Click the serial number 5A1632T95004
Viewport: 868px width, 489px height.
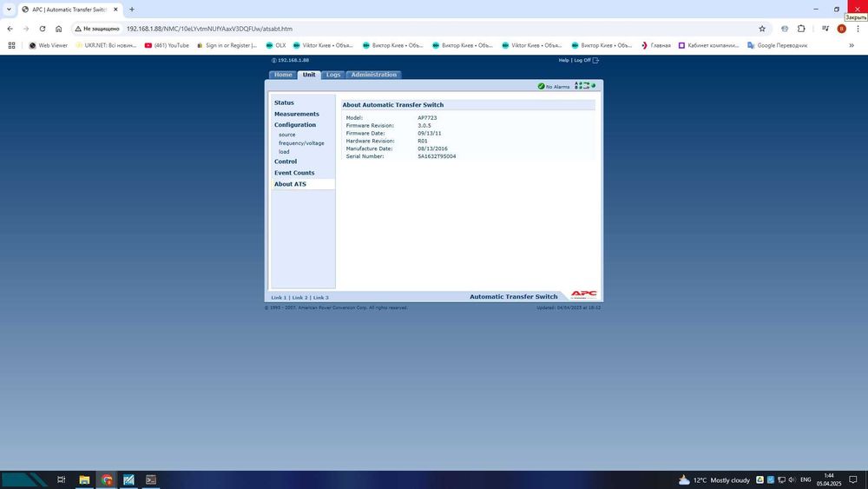pyautogui.click(x=437, y=156)
